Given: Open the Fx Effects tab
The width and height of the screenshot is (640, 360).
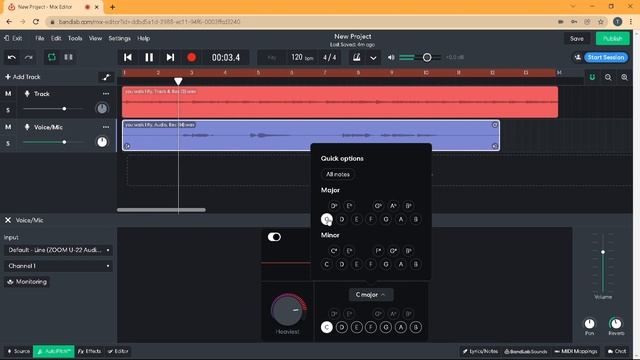Looking at the screenshot, I should pos(89,351).
